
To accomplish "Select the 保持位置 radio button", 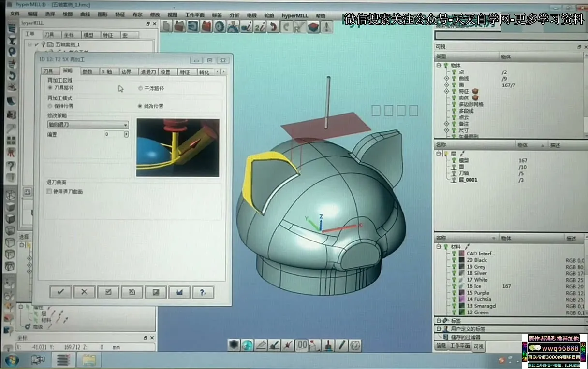I will (x=50, y=106).
